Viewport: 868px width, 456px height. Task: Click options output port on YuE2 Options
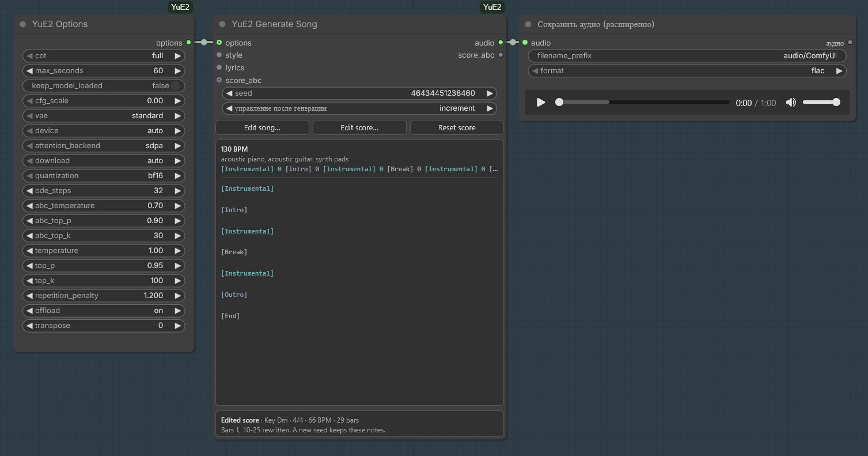pyautogui.click(x=189, y=43)
